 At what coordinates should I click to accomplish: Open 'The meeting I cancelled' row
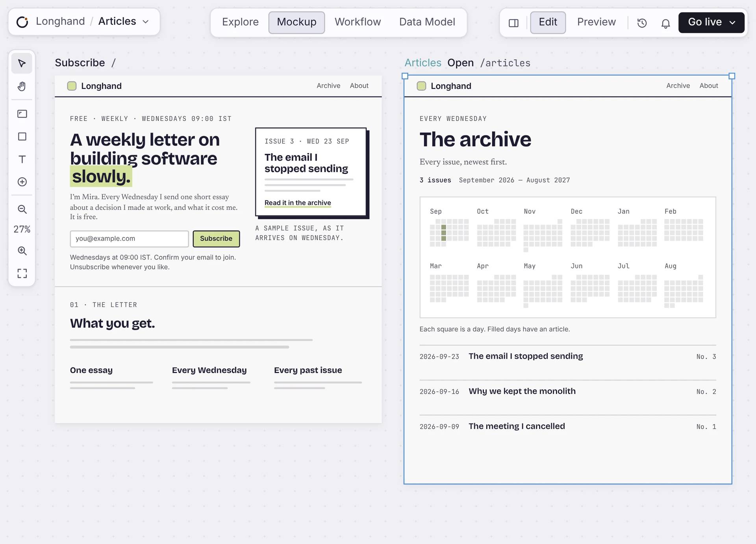coord(568,427)
